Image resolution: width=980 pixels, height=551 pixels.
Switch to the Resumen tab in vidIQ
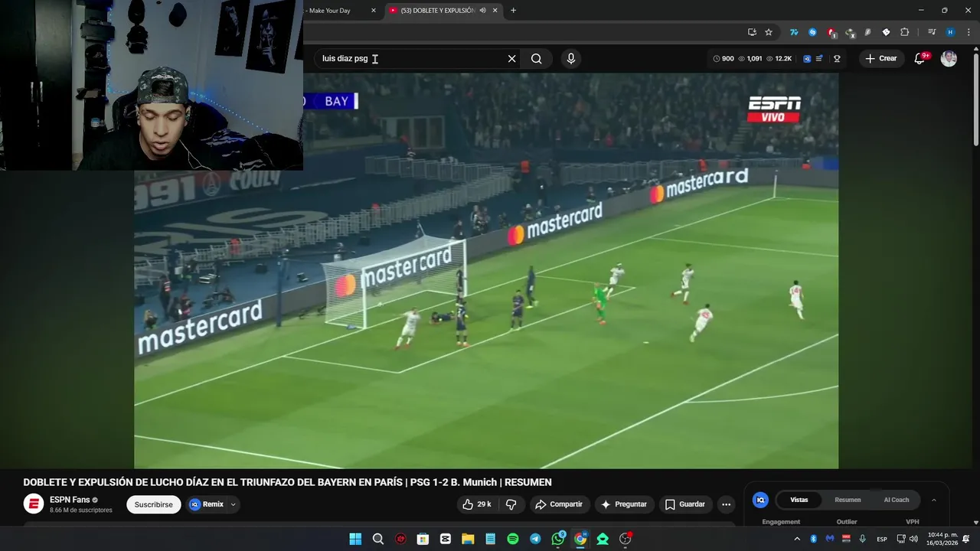pyautogui.click(x=848, y=500)
